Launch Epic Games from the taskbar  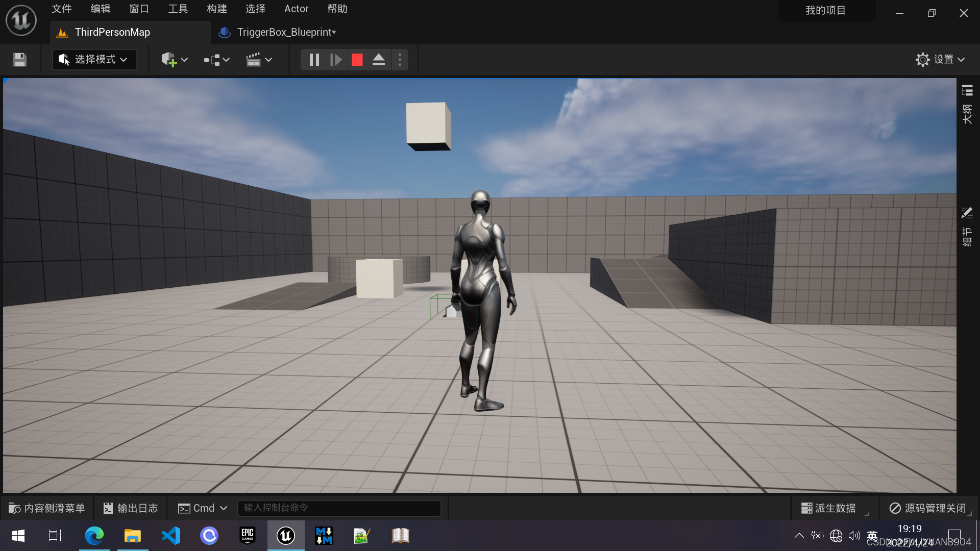pyautogui.click(x=248, y=536)
